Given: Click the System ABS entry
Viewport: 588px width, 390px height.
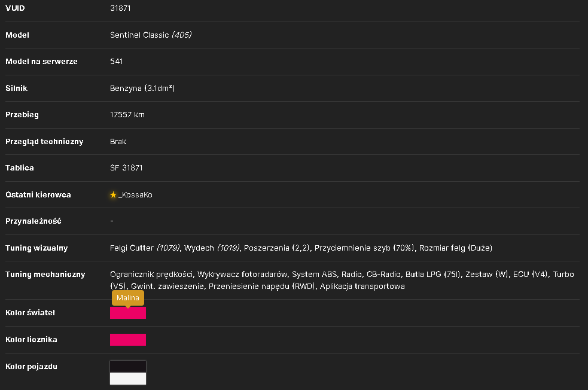Looking at the screenshot, I should [315, 275].
